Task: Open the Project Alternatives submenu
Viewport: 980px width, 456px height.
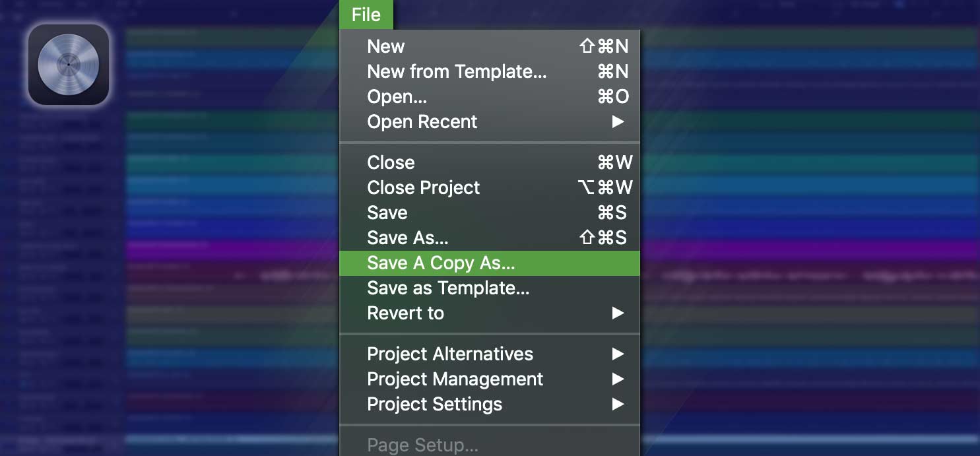Action: click(450, 354)
